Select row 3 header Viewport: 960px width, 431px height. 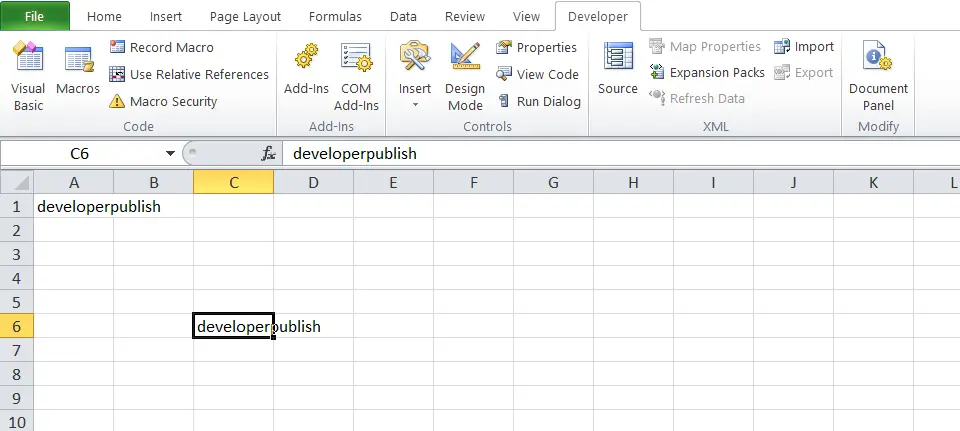click(17, 254)
